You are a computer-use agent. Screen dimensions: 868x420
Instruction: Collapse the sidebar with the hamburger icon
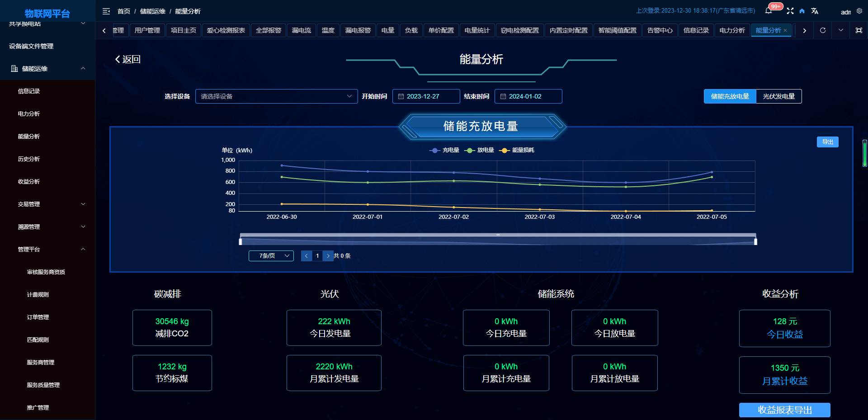pos(106,11)
